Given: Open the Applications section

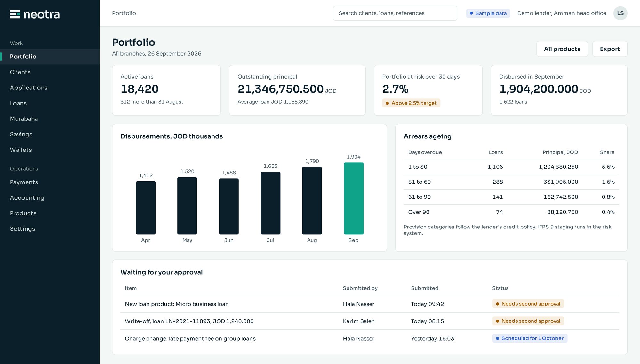Looking at the screenshot, I should point(50,88).
